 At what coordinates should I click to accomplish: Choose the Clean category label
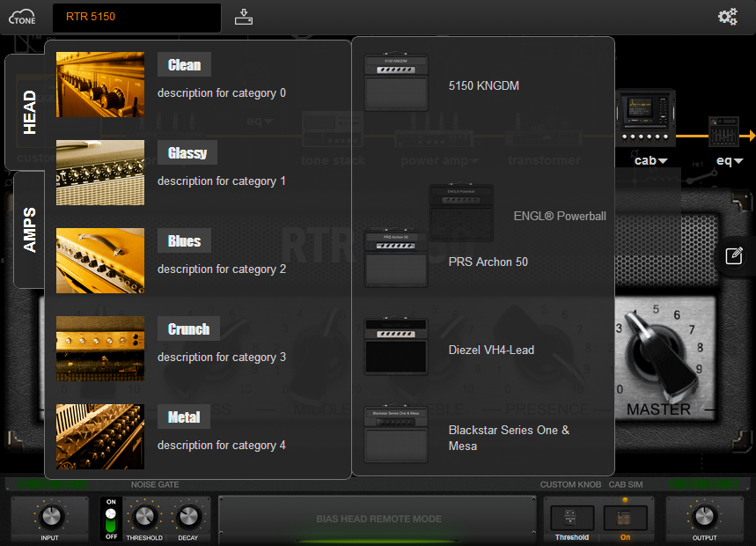(184, 64)
